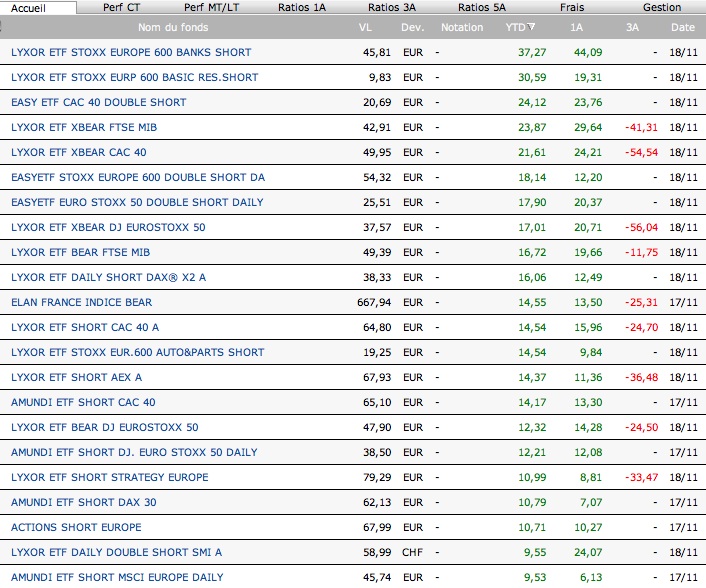Open ACTIONS SHORT EUROPE fund
Viewport: 706px width, 588px height.
click(x=76, y=527)
